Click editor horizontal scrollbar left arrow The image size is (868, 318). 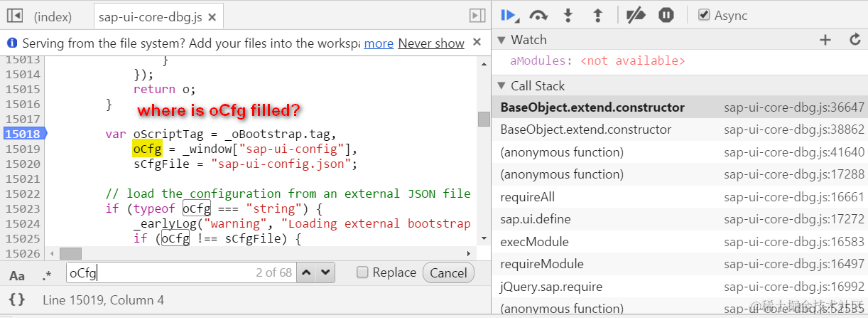(50, 253)
